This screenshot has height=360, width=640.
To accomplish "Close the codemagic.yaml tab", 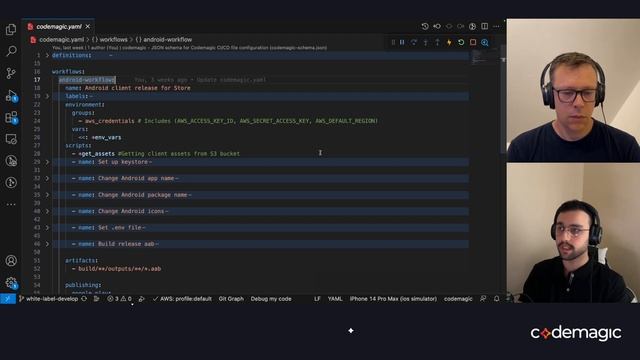I will [88, 27].
